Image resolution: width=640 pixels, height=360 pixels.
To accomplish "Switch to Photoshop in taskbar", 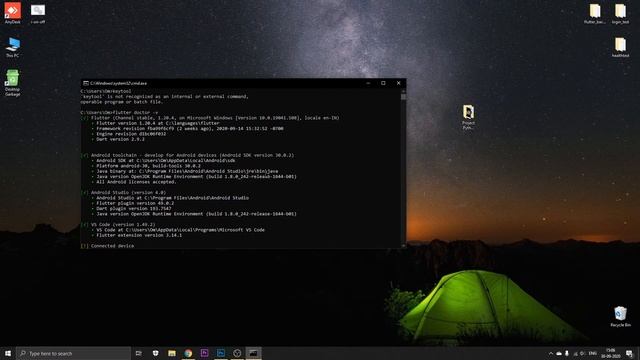I will point(221,353).
